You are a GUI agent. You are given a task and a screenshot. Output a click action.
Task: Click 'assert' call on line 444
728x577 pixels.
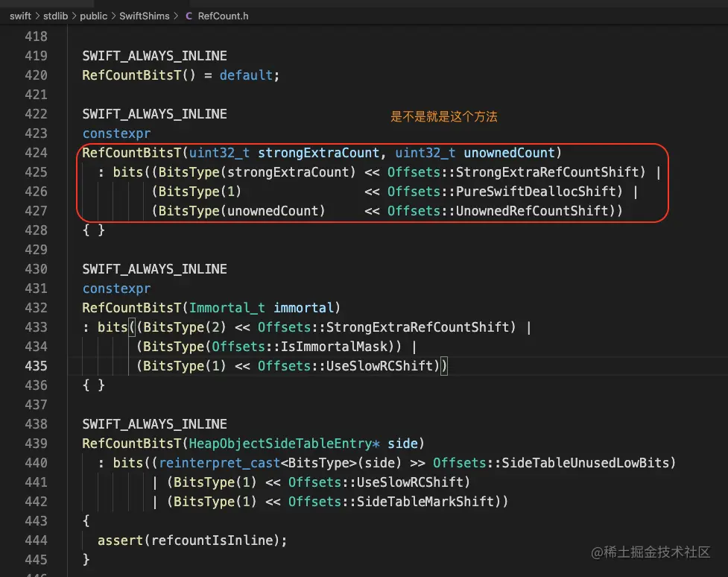(x=120, y=540)
